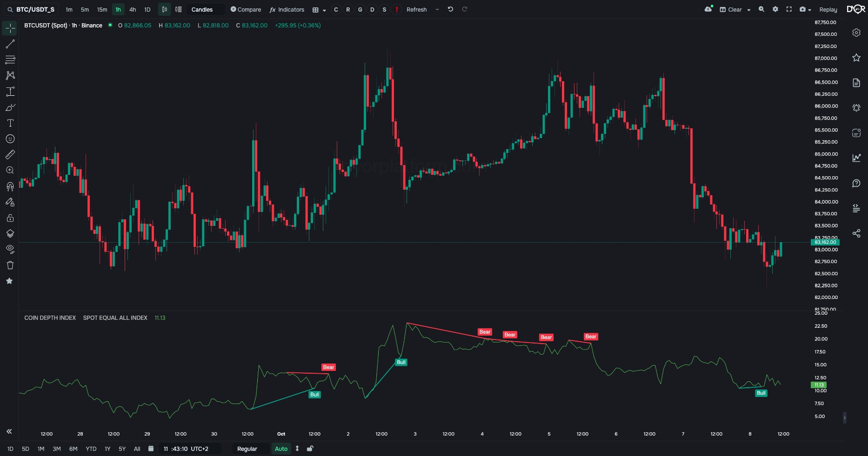
Task: Toggle the magnet snap mode
Action: (x=10, y=186)
